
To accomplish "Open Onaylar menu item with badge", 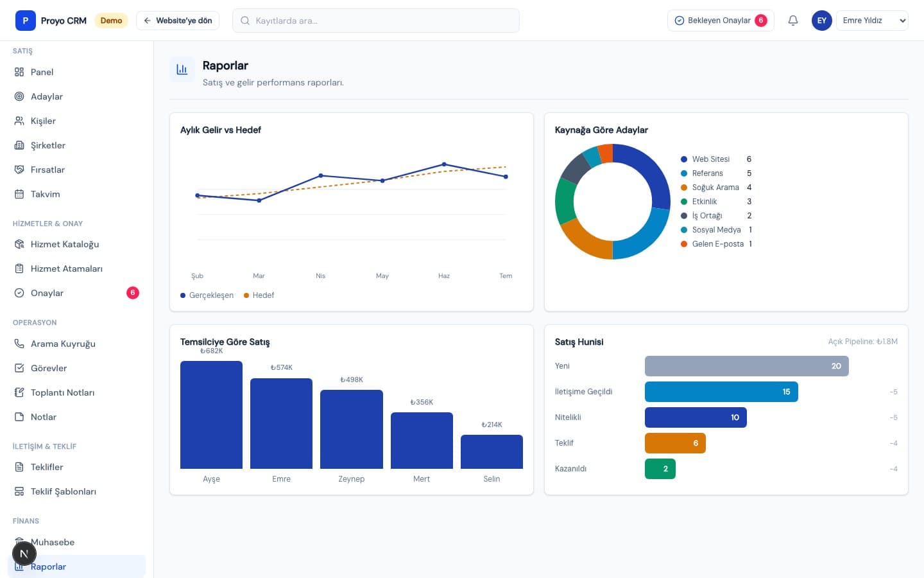I will [77, 293].
